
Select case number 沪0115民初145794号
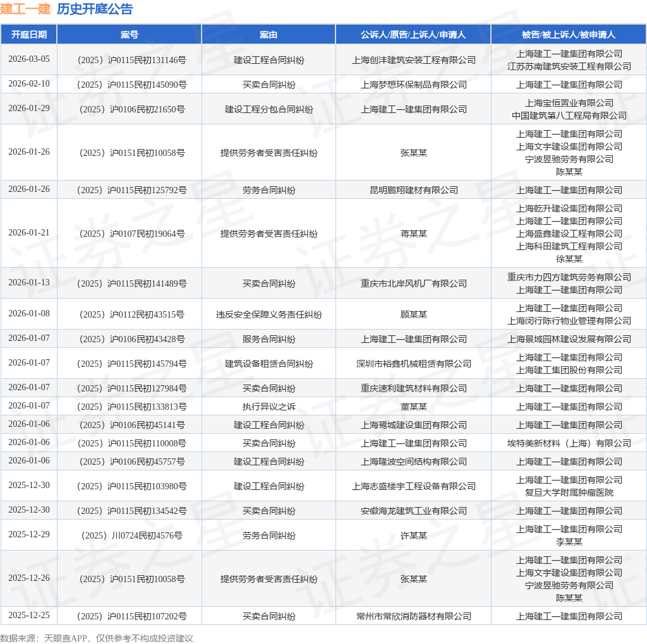click(131, 364)
